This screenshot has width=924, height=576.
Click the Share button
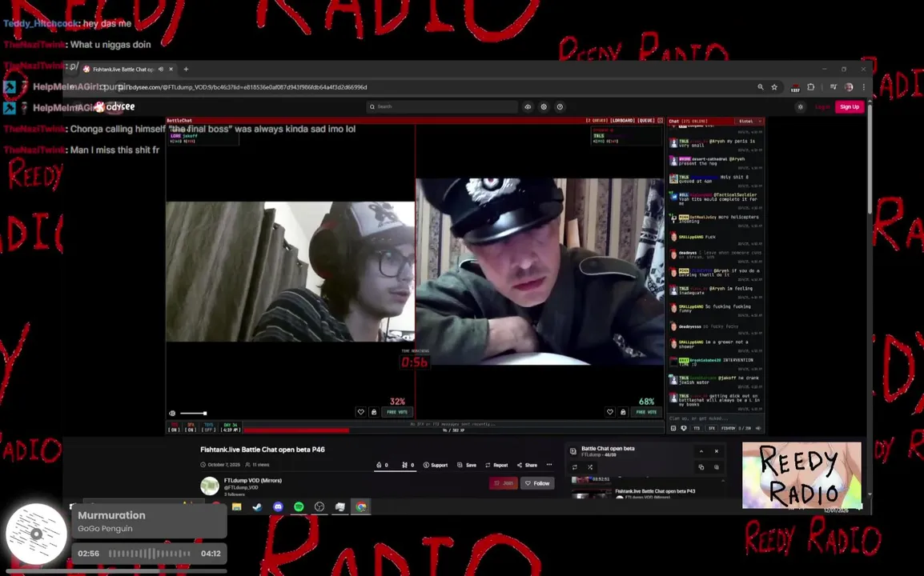pos(527,466)
